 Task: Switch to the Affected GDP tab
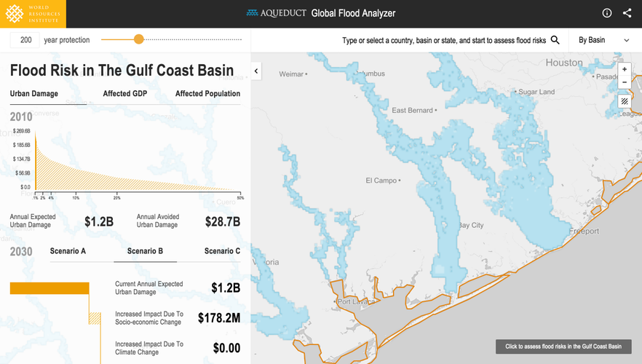[x=125, y=94]
